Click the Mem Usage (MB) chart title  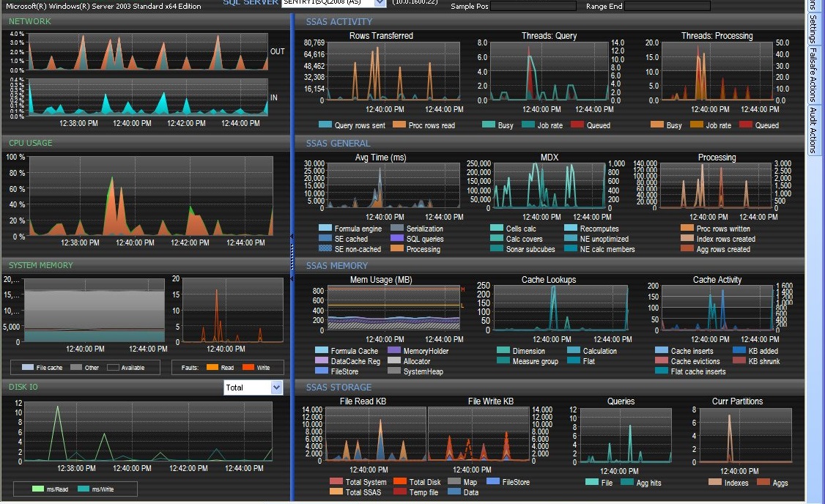(x=381, y=280)
